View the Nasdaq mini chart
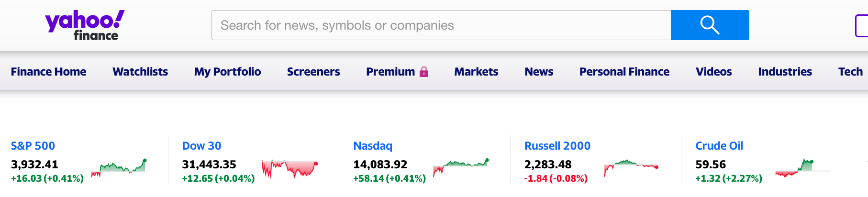The image size is (868, 197). click(461, 167)
